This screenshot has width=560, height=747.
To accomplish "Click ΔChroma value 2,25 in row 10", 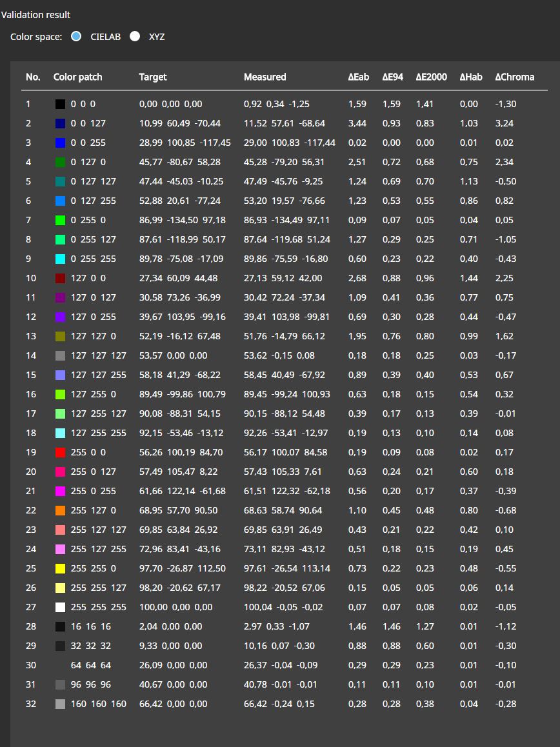I will (505, 278).
